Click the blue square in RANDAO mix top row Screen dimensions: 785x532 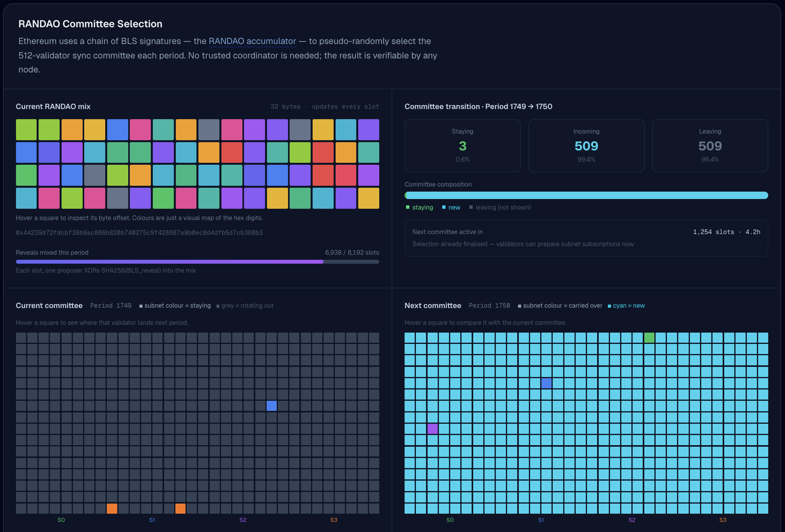click(117, 130)
